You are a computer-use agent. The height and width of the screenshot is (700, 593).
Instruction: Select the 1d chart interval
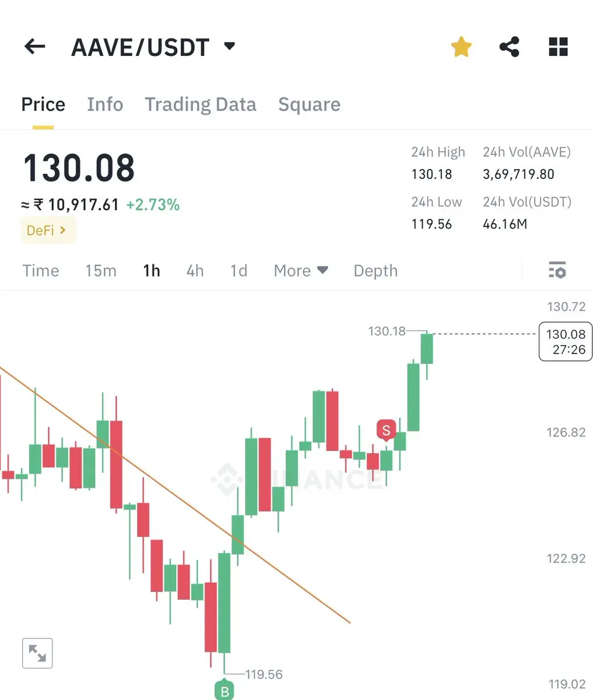pos(238,271)
